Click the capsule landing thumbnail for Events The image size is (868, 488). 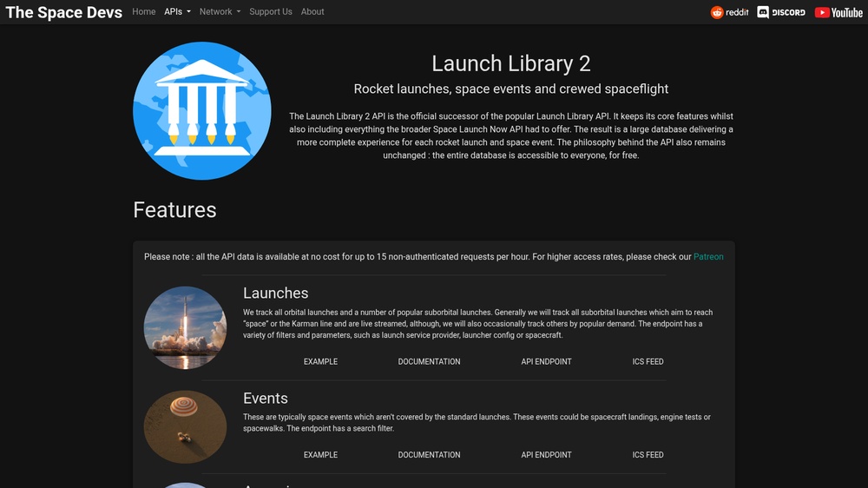pos(185,427)
